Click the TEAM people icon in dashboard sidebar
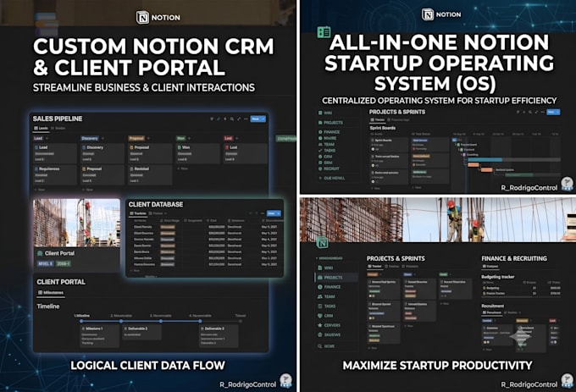 tap(320, 296)
